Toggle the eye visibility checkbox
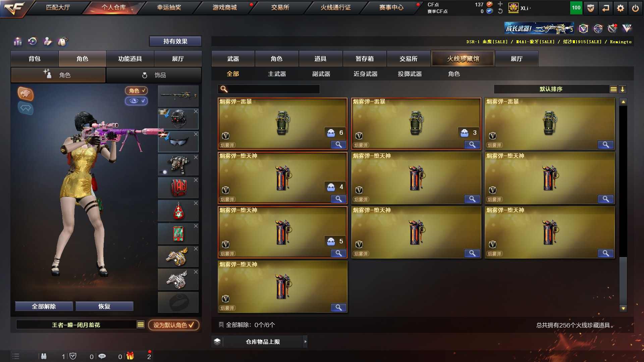 coord(137,101)
